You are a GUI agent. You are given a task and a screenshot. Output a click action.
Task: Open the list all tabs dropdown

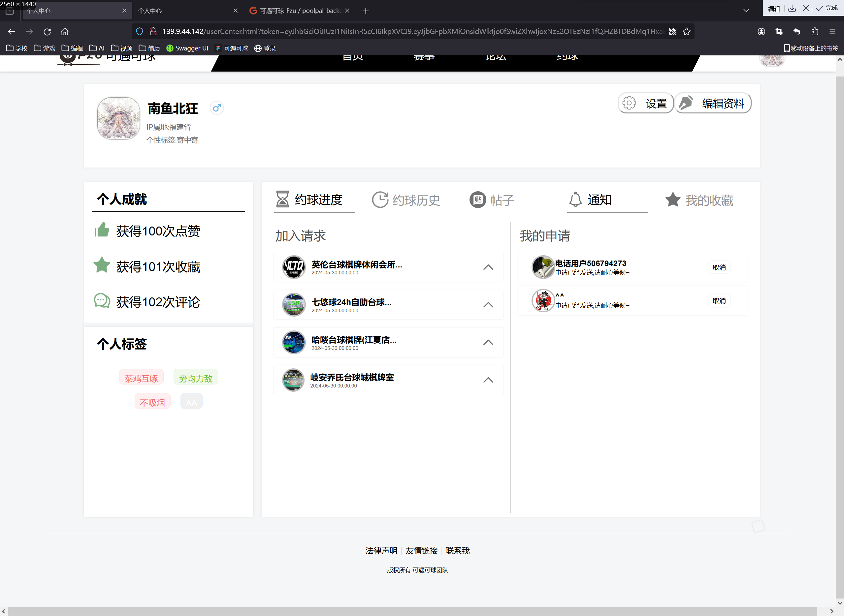coord(746,11)
